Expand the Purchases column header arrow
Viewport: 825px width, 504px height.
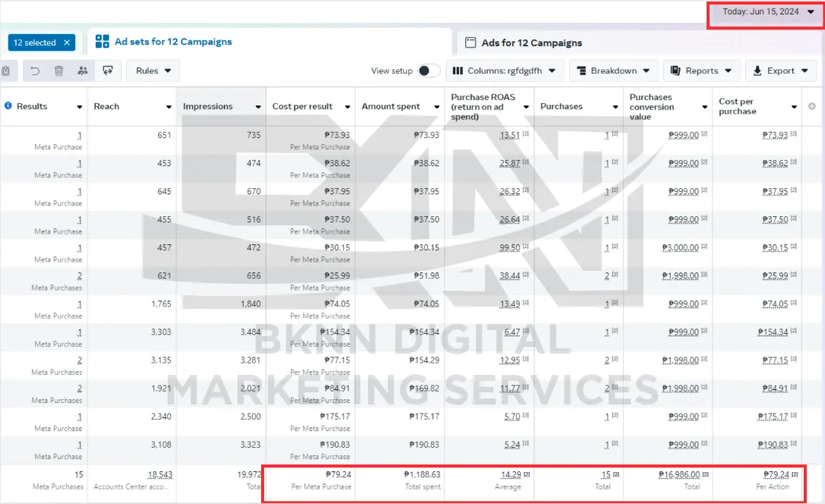616,107
